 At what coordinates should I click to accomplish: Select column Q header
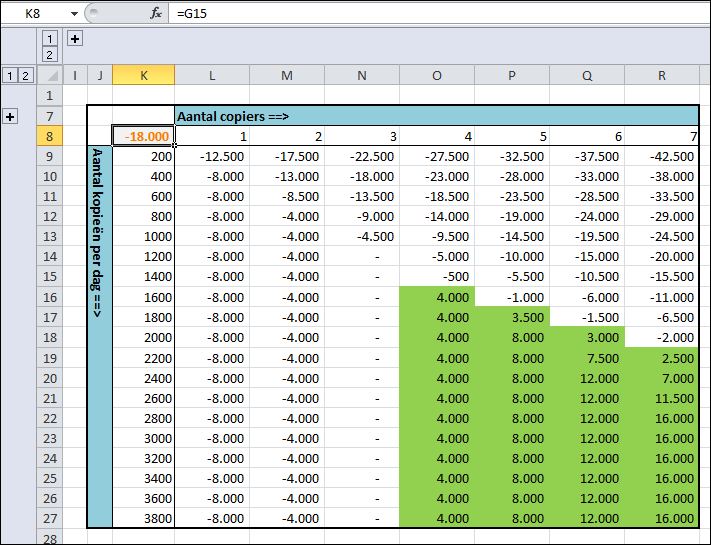pos(587,75)
